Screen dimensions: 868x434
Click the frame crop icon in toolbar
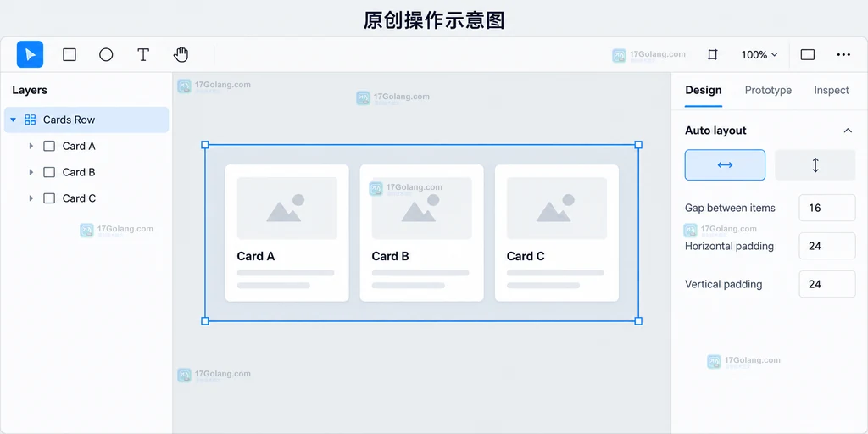click(712, 54)
